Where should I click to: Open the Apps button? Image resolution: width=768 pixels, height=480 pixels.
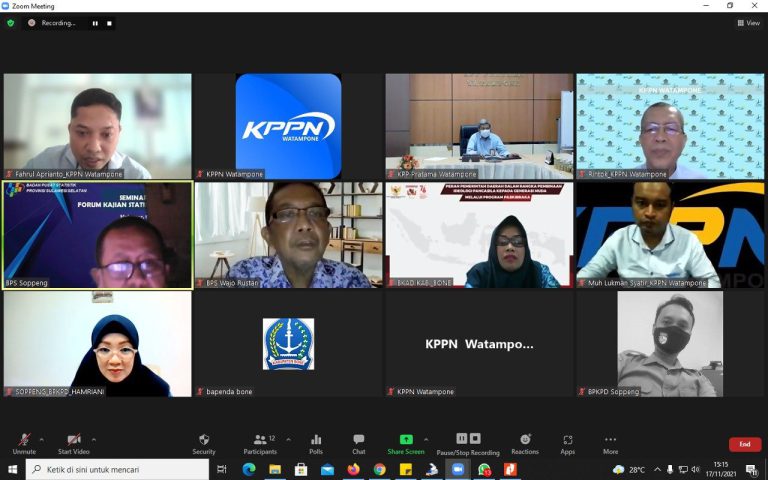click(x=568, y=443)
